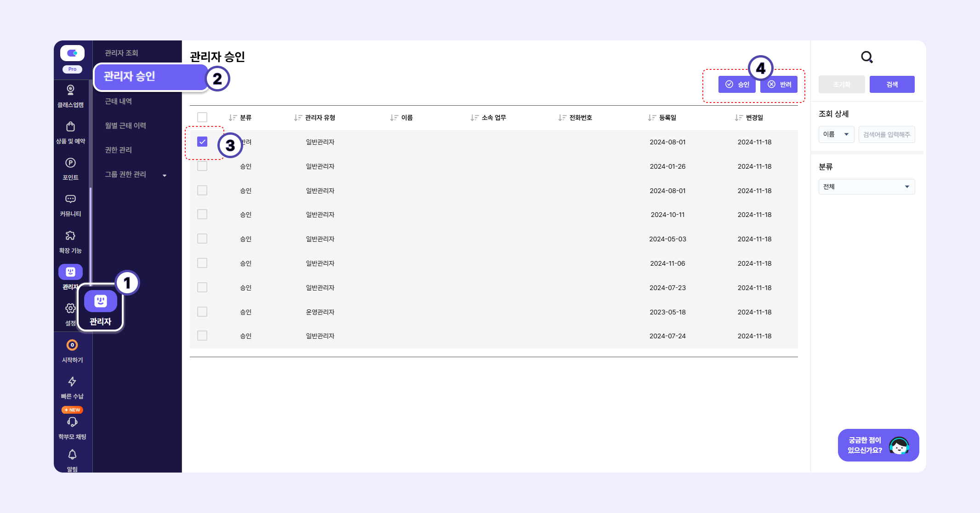Viewport: 980px width, 513px height.
Task: Click the 승인 approve button
Action: point(737,85)
